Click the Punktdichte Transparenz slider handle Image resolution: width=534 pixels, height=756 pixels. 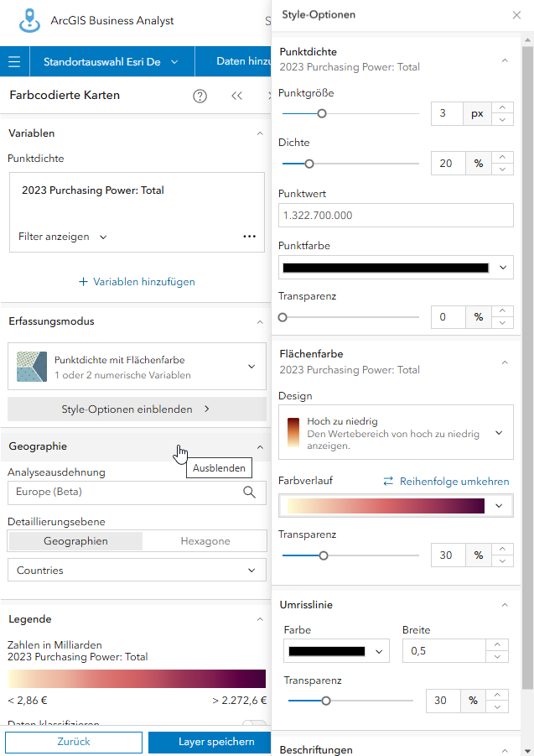(x=283, y=317)
